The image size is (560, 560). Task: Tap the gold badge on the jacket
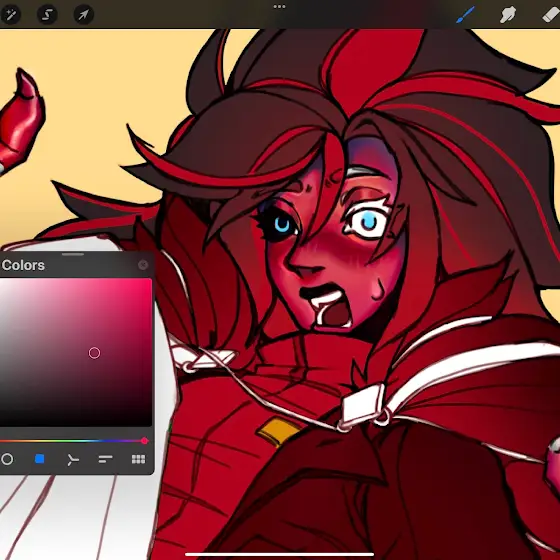[278, 432]
